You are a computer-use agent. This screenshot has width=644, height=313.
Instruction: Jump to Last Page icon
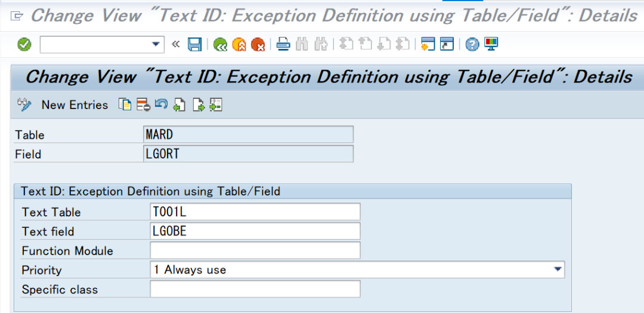tap(402, 44)
